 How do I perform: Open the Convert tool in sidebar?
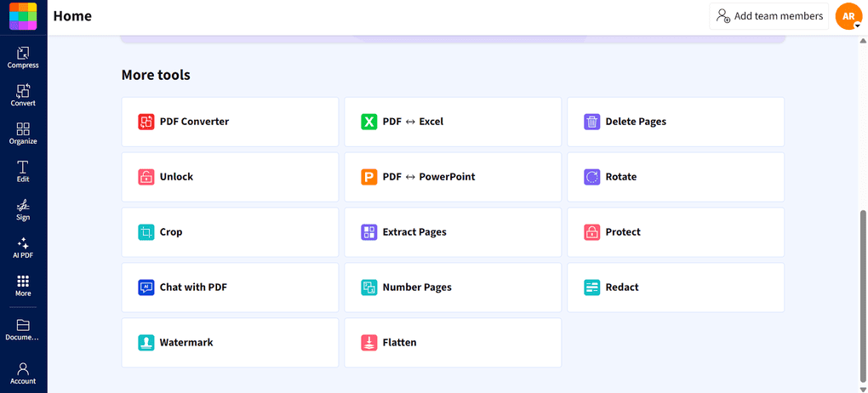[23, 96]
